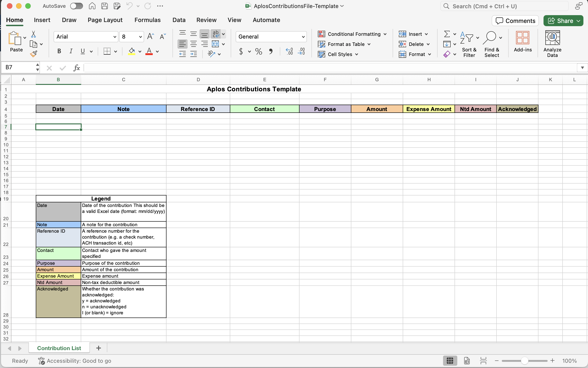Image resolution: width=588 pixels, height=368 pixels.
Task: Toggle the AutoSave switch
Action: click(x=76, y=6)
